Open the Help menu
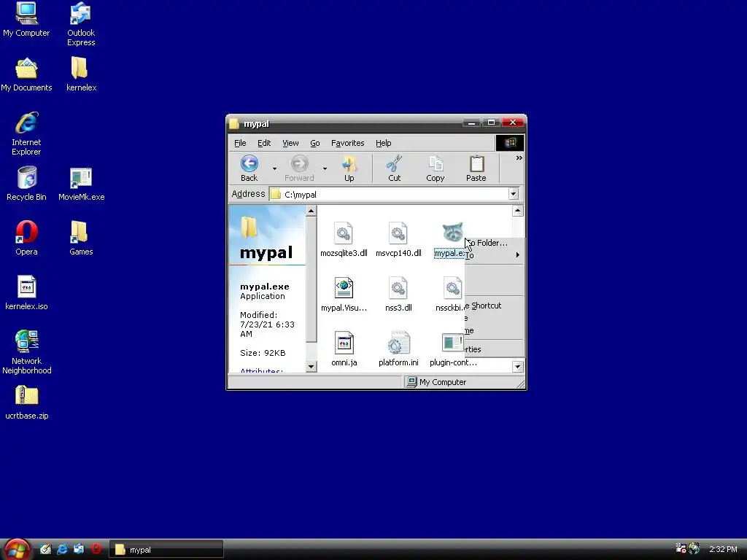 (383, 143)
